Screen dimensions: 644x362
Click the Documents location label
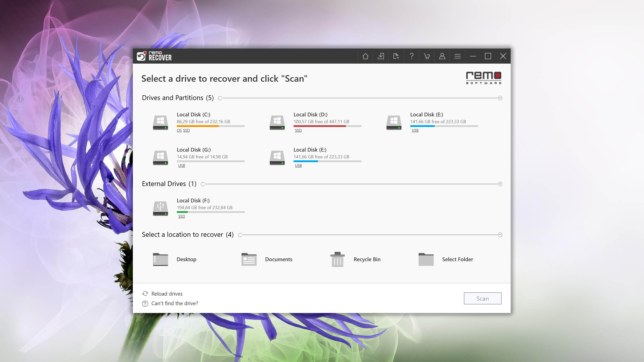click(279, 259)
